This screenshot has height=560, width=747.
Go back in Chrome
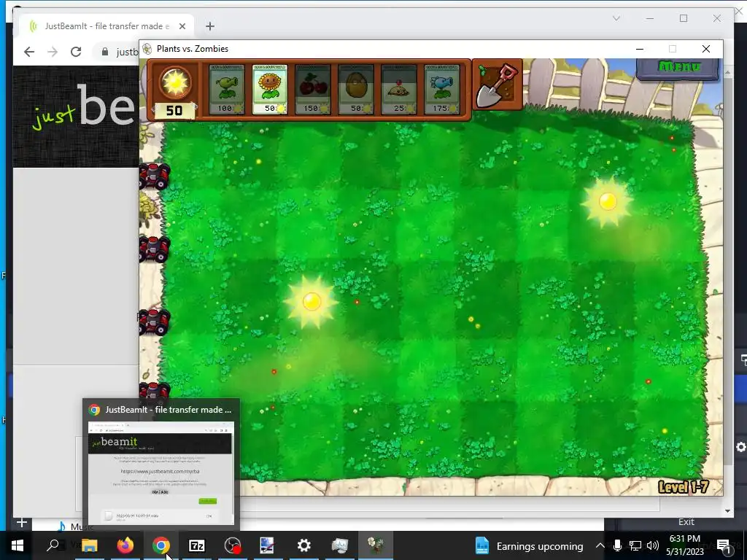click(x=29, y=52)
